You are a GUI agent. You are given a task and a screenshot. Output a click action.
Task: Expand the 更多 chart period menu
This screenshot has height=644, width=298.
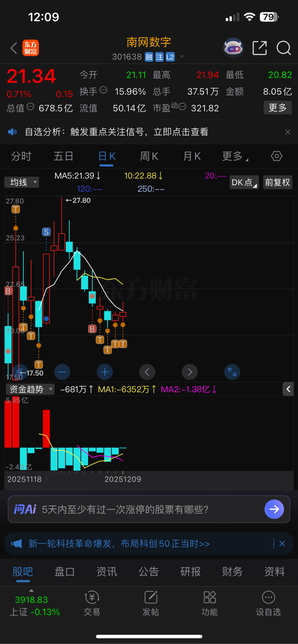235,157
